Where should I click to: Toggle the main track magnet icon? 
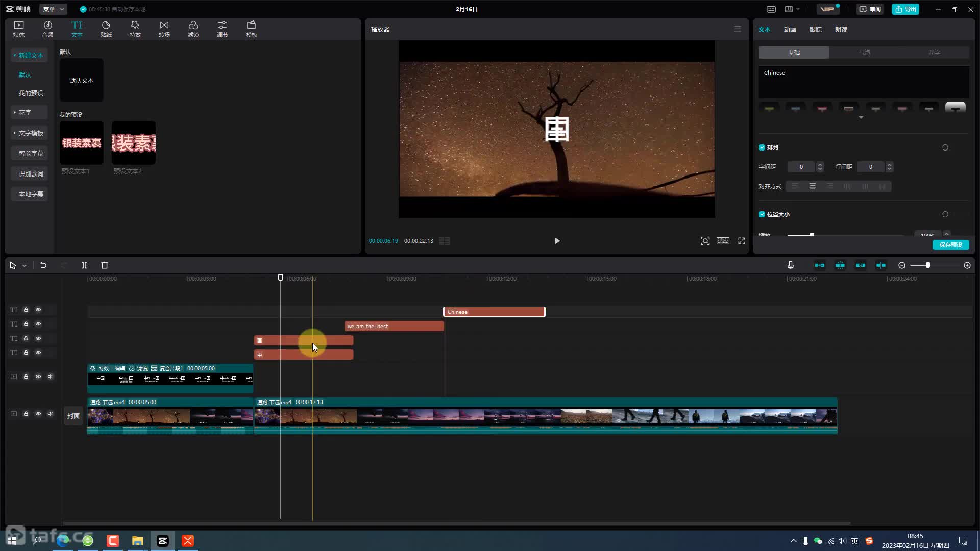click(820, 265)
